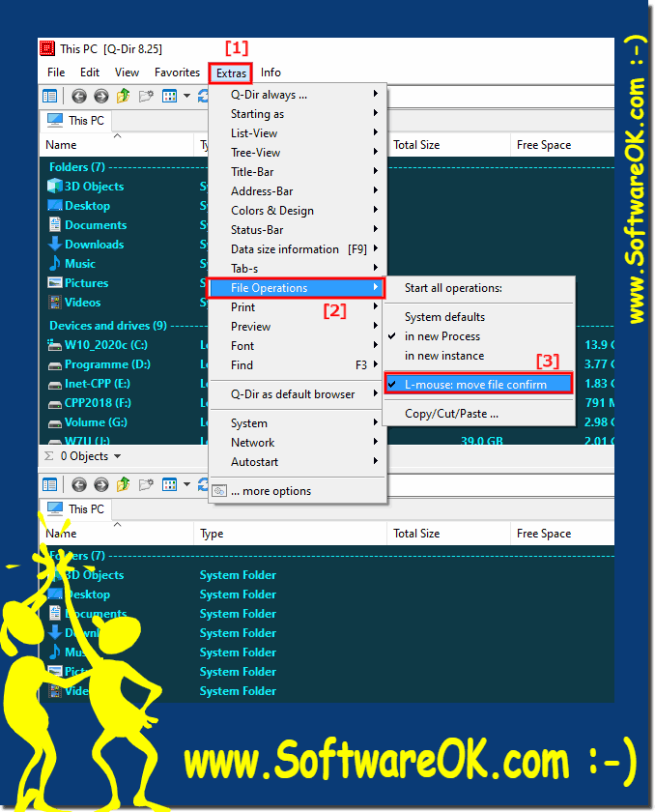This screenshot has width=655, height=812.
Task: Select 3D Objects folder icon in upper pane
Action: pyautogui.click(x=54, y=186)
